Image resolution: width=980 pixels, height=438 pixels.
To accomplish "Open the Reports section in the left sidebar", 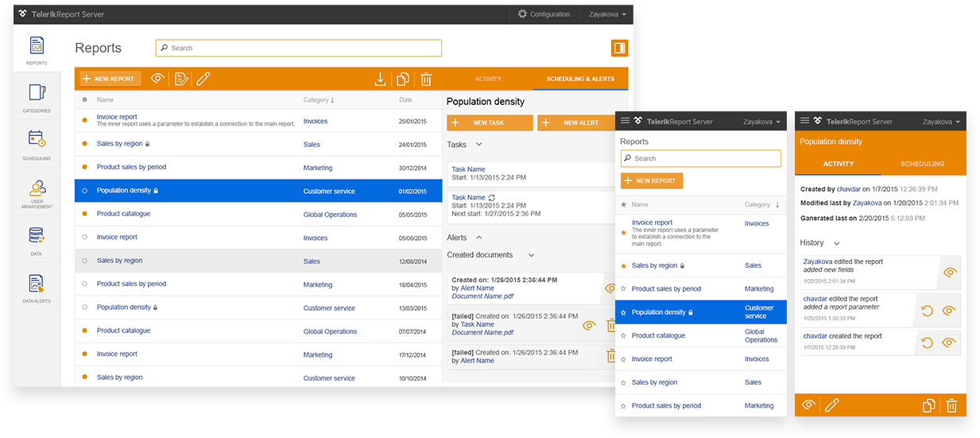I will click(37, 51).
